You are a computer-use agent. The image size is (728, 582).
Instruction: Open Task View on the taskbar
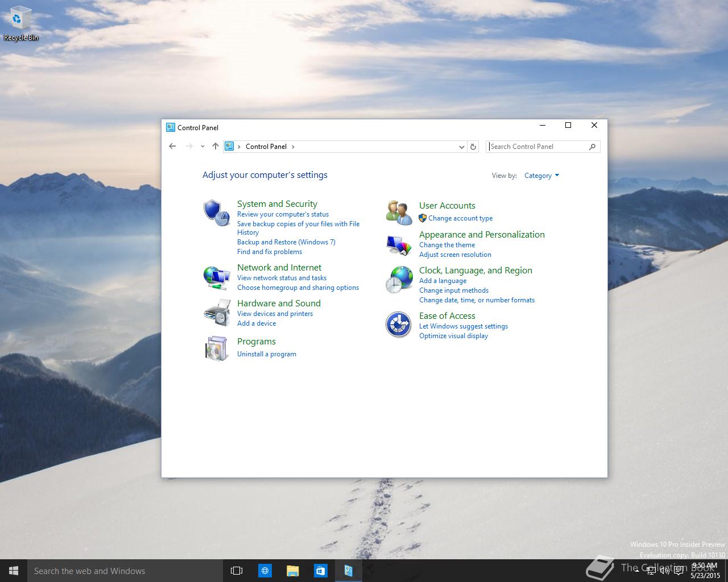point(237,571)
